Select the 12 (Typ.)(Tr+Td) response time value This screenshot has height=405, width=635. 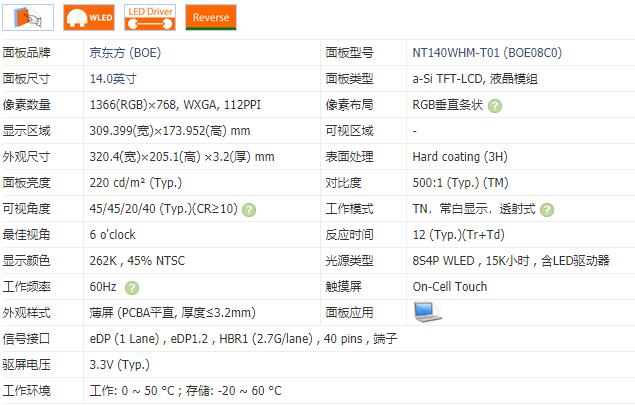click(458, 234)
